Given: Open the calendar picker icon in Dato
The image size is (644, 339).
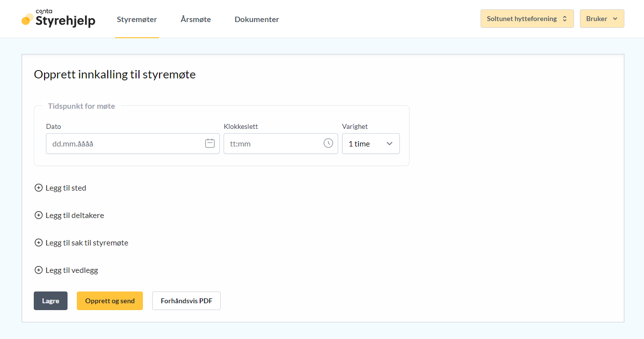Looking at the screenshot, I should [210, 144].
